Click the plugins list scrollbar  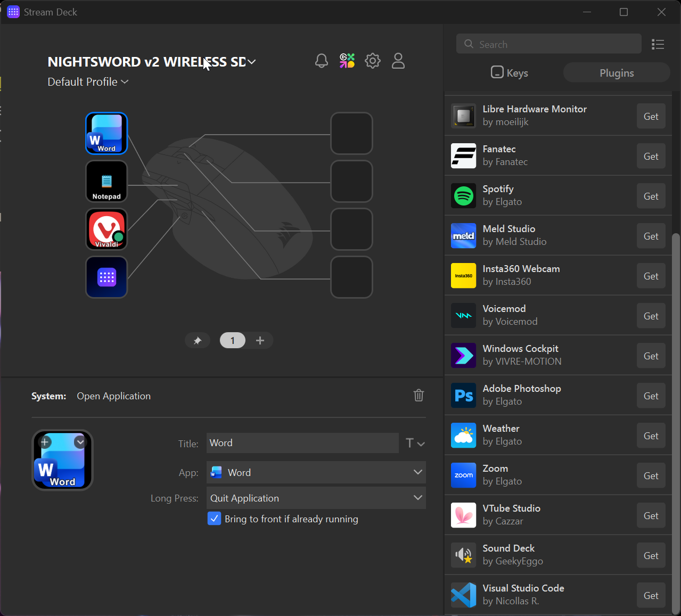676,423
